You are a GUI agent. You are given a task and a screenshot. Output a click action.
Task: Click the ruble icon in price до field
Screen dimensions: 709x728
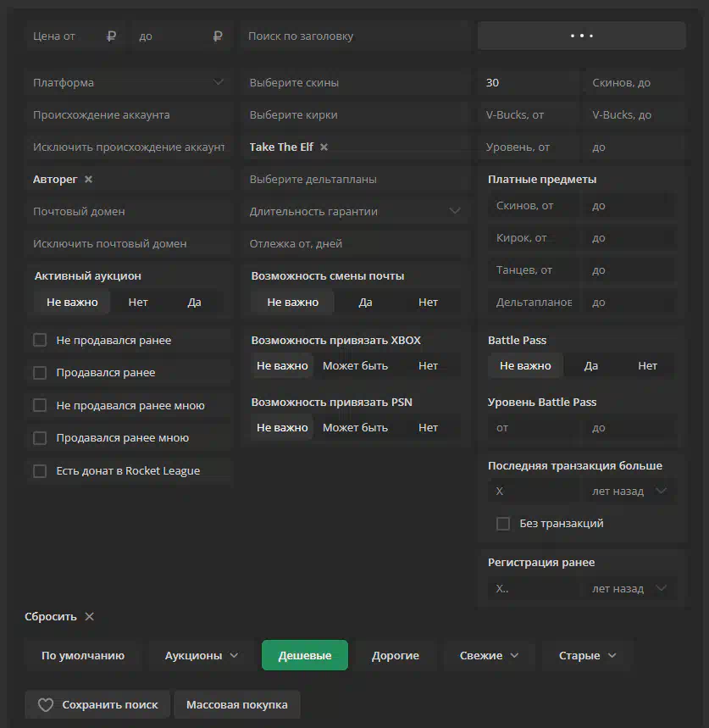[x=218, y=36]
